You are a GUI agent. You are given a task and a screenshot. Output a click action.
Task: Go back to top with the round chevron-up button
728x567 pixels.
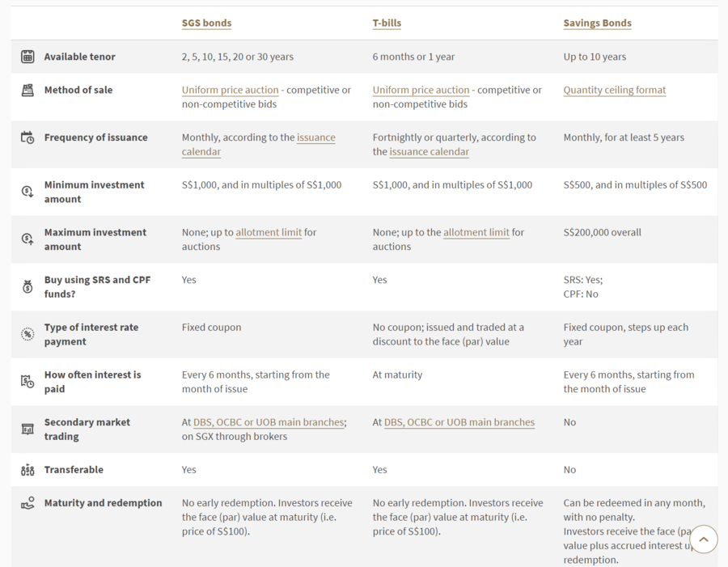pos(704,539)
